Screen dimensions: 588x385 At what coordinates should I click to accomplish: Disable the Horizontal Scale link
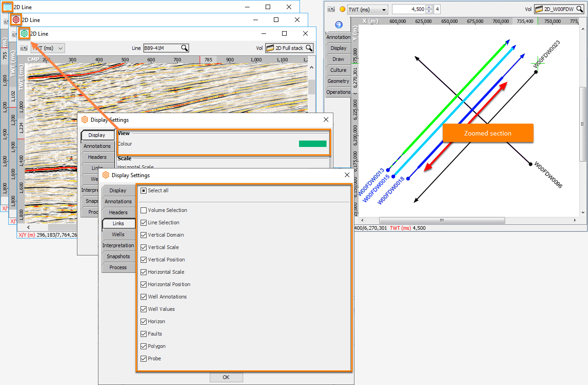144,272
